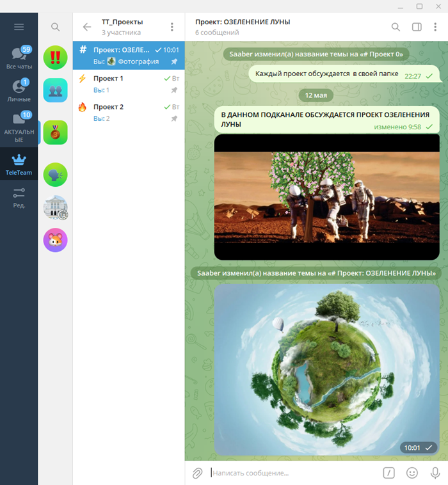
Task: Toggle the right info side panel
Action: [x=417, y=27]
